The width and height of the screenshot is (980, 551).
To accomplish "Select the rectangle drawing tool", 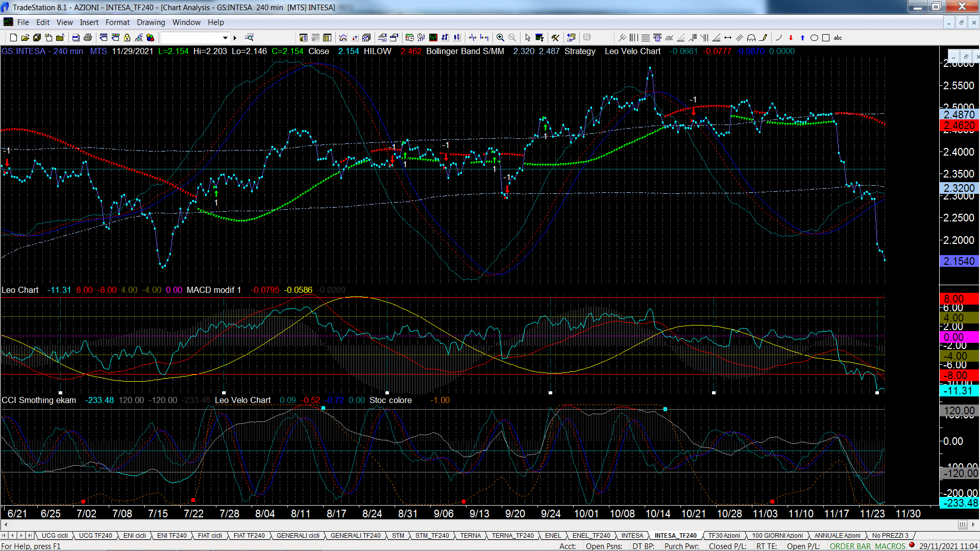I will pyautogui.click(x=826, y=38).
